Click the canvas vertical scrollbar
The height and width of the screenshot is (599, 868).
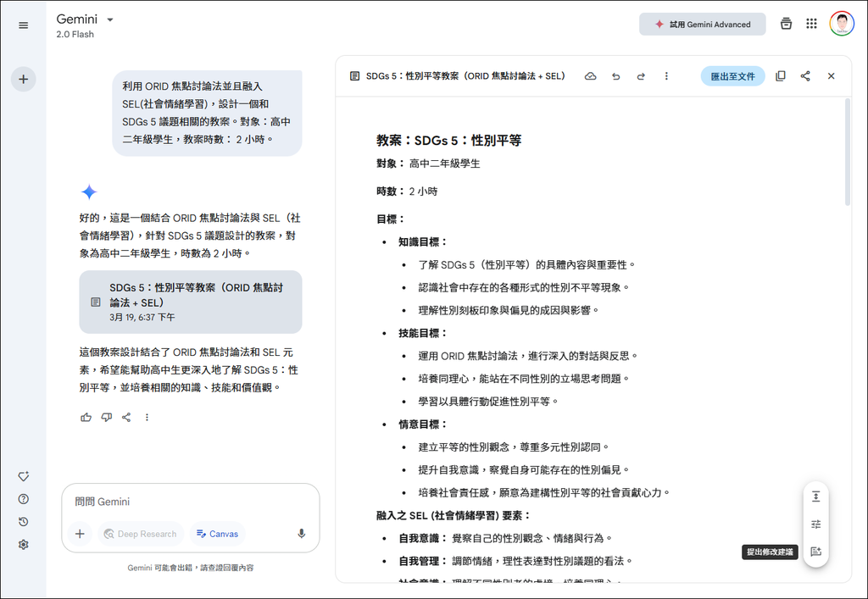click(848, 153)
